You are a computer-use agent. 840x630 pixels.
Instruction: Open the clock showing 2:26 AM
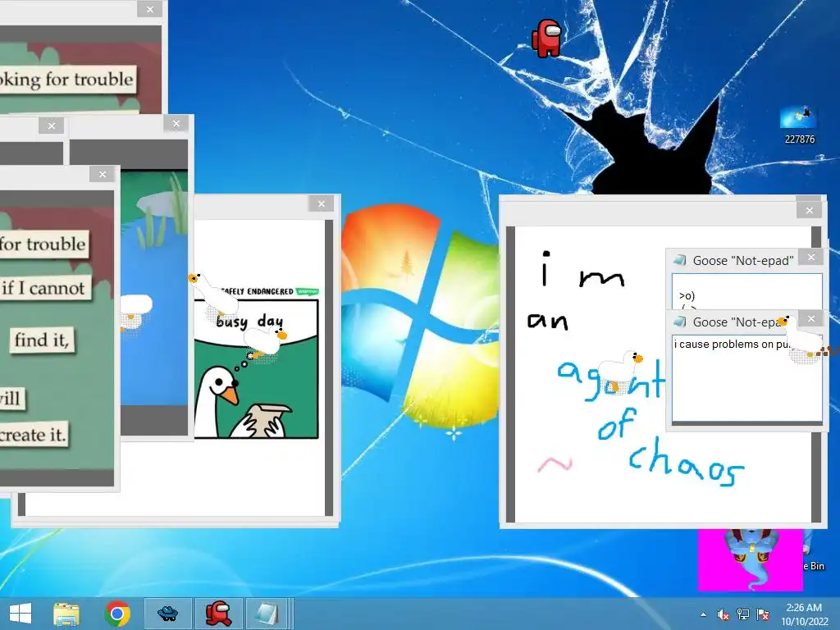804,614
